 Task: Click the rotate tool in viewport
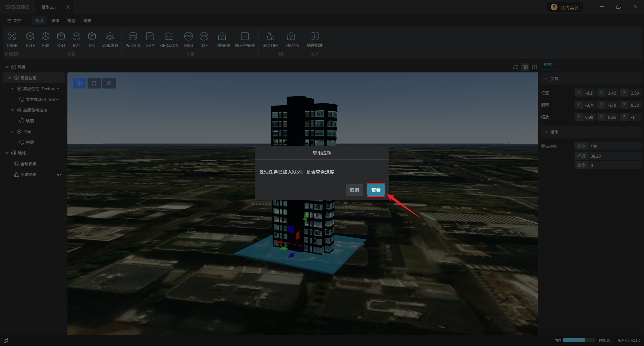click(94, 83)
